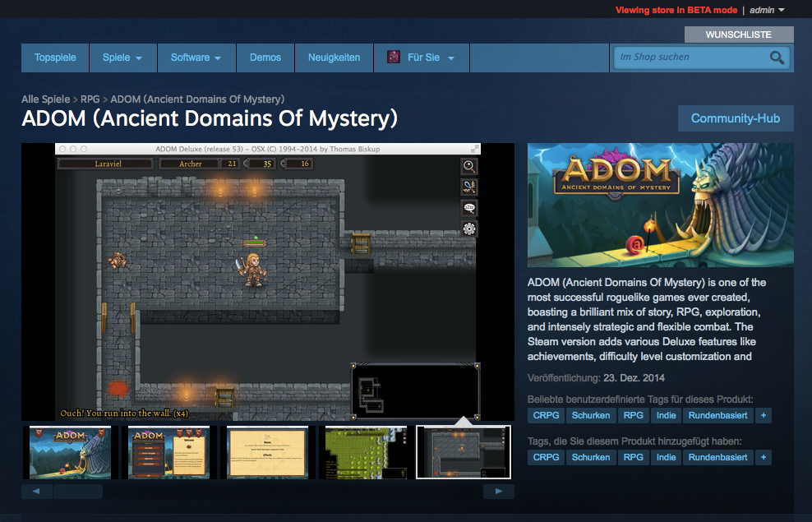Click the sleep speech-bubble icon in game
This screenshot has width=812, height=522.
468,208
